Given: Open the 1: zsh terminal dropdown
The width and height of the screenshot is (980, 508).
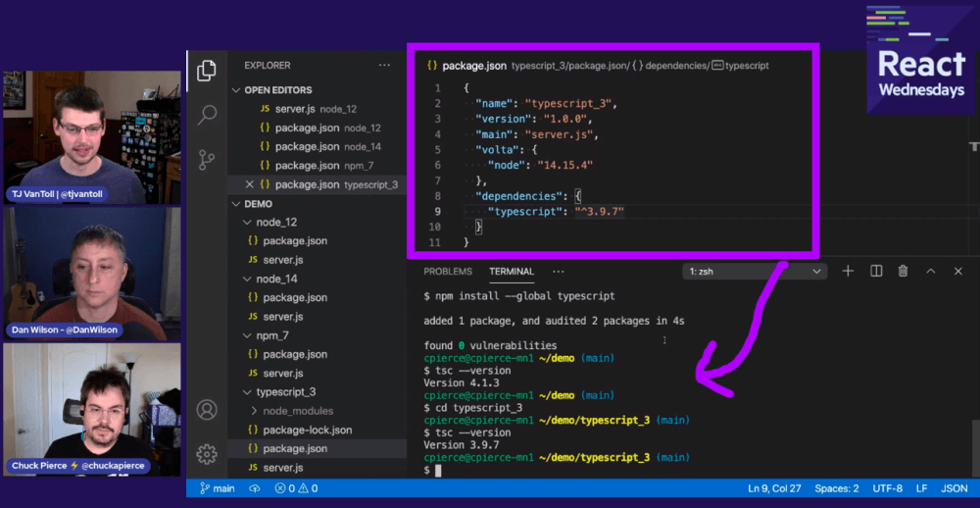Looking at the screenshot, I should pyautogui.click(x=755, y=272).
